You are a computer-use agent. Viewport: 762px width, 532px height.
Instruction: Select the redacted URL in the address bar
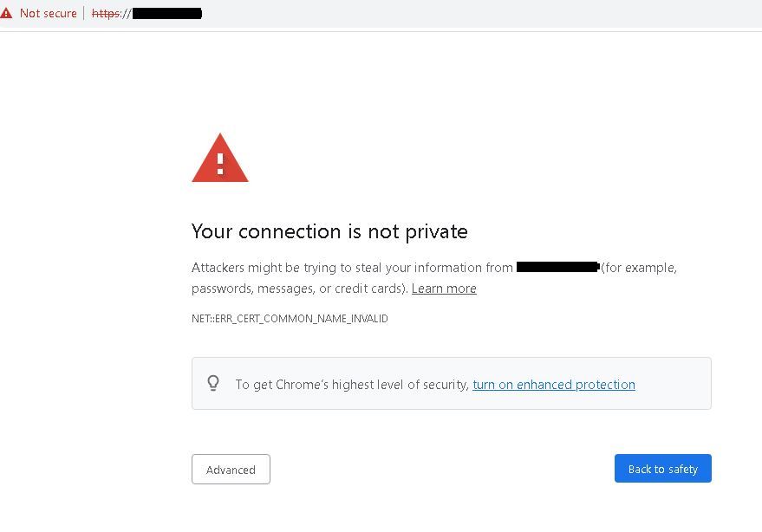166,14
